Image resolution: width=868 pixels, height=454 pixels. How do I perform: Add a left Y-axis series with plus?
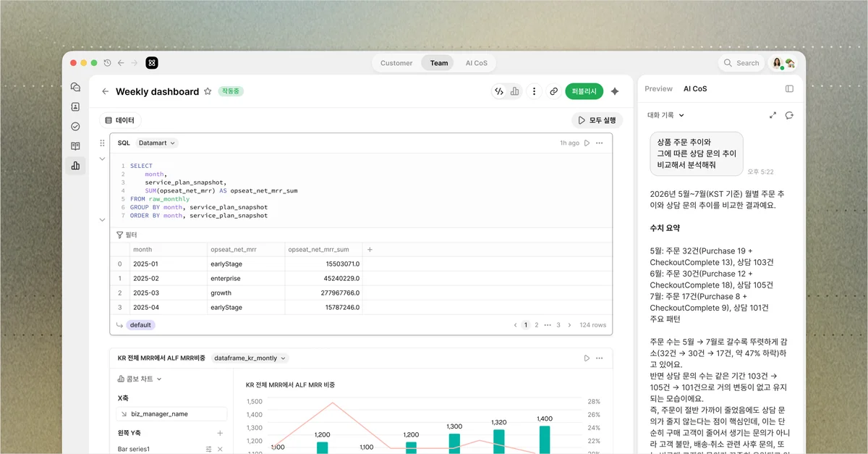click(x=220, y=433)
